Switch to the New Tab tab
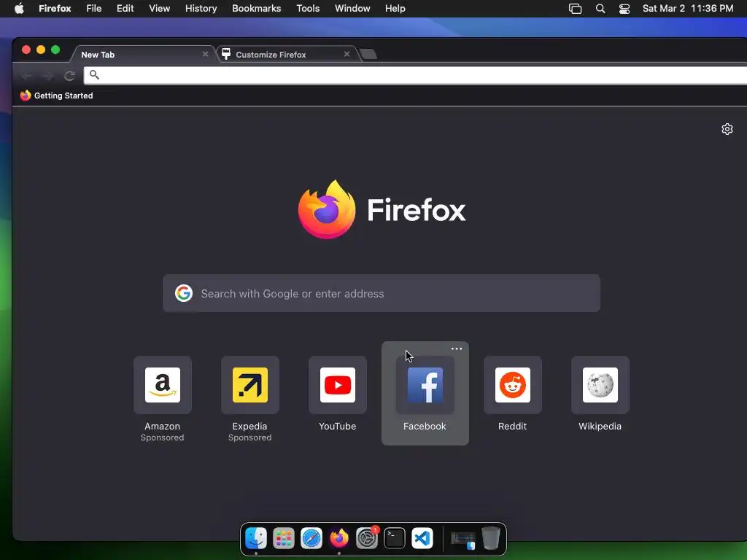 coord(143,54)
